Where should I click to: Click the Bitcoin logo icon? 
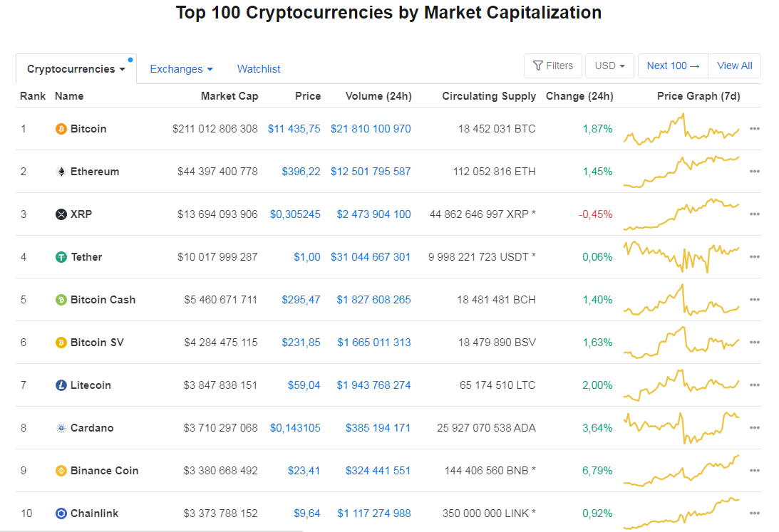pyautogui.click(x=61, y=129)
